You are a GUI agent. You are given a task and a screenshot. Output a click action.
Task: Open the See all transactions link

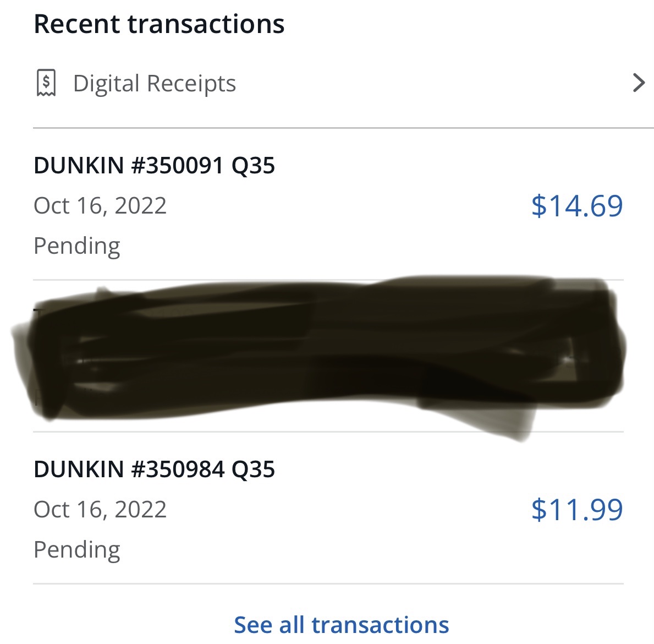tap(342, 625)
